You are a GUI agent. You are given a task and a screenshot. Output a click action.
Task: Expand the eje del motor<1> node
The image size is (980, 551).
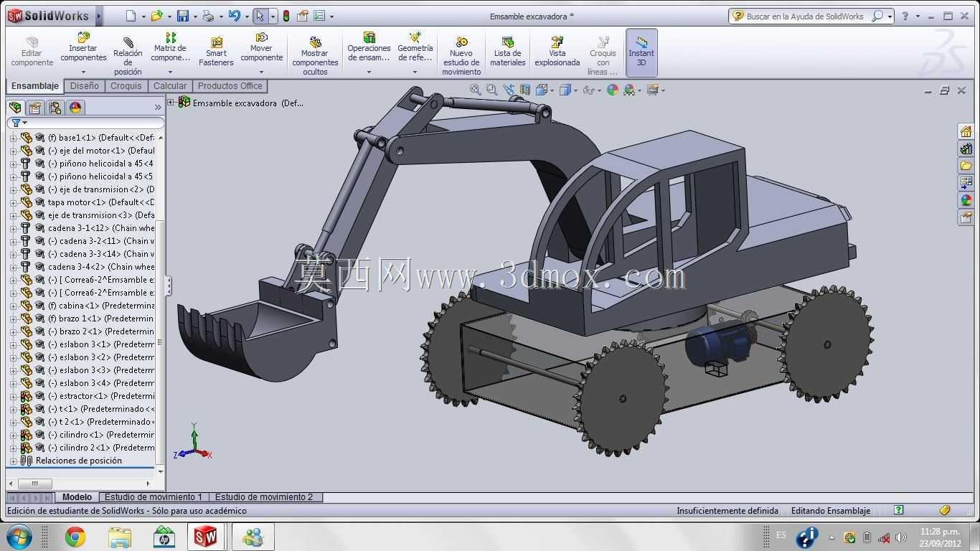pos(13,151)
